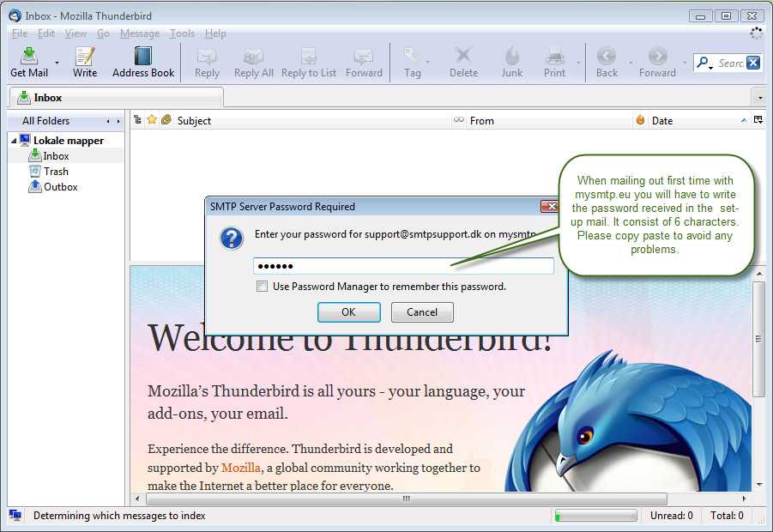Open the Message menu
Viewport: 773px width, 532px height.
(140, 33)
